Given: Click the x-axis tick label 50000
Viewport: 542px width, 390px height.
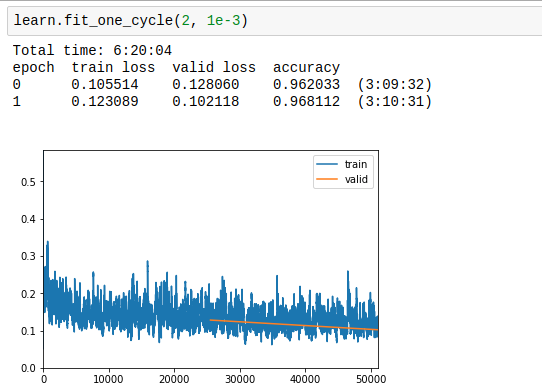Looking at the screenshot, I should [371, 379].
